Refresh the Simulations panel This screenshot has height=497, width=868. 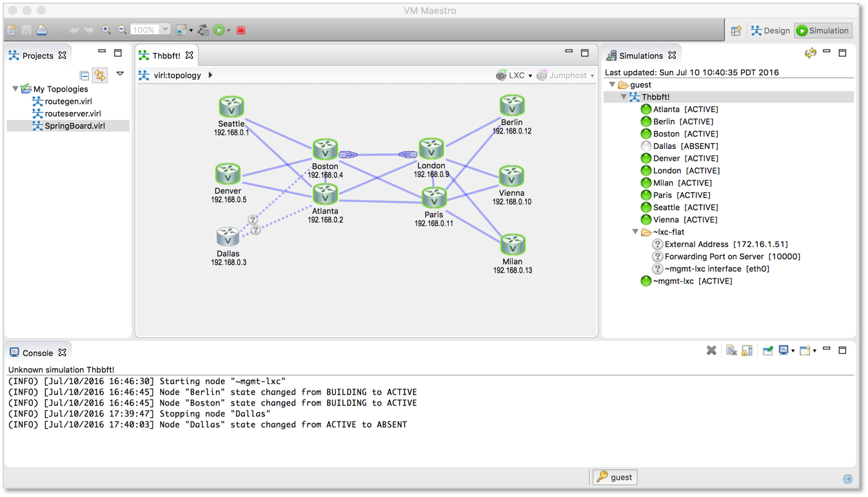coord(810,54)
